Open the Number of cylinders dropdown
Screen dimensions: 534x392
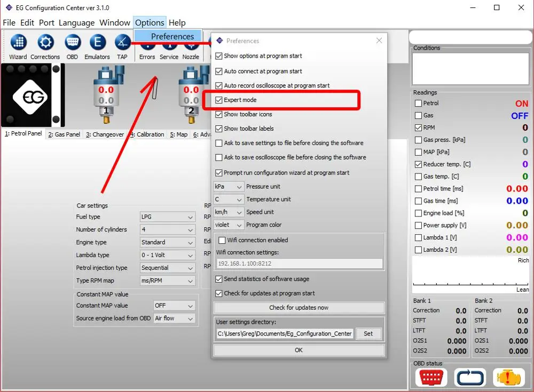click(168, 229)
